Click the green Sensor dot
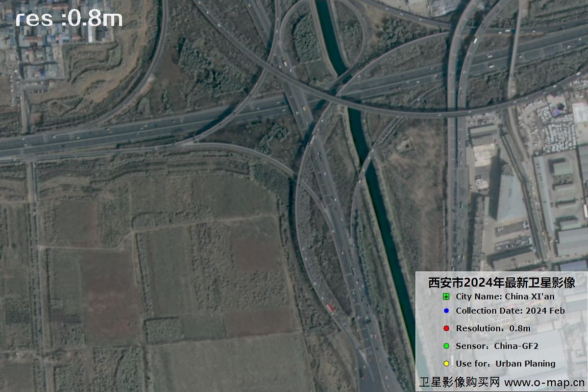 tap(446, 346)
